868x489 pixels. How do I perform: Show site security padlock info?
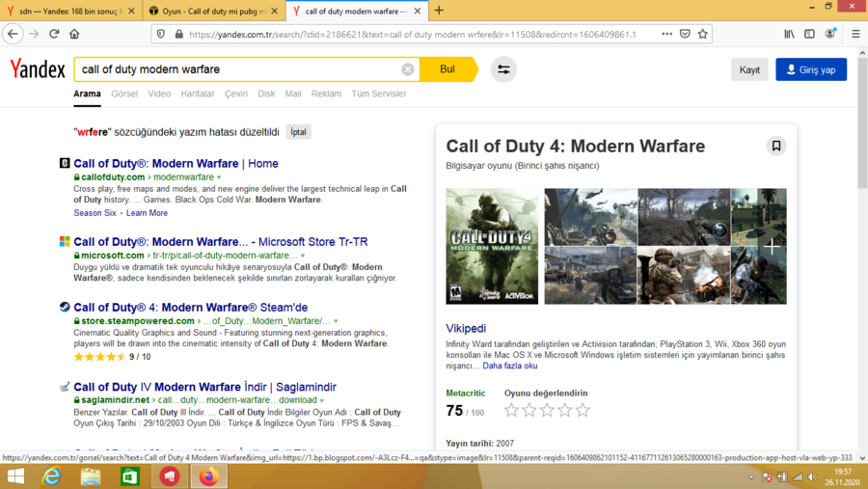[x=178, y=34]
